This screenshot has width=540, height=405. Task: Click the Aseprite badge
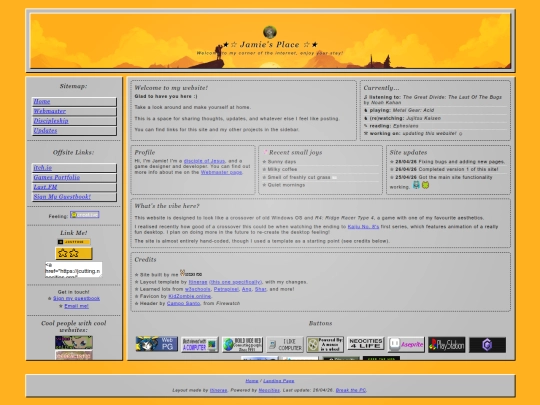406,344
